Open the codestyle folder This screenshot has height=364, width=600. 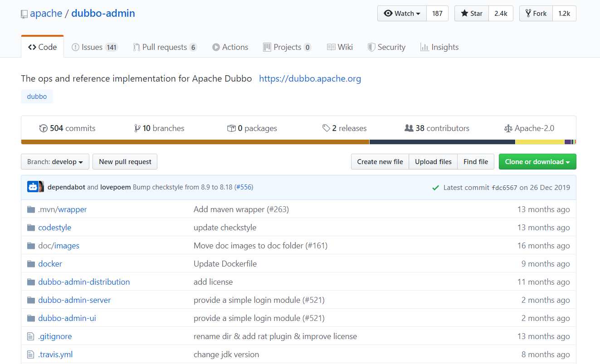click(x=55, y=228)
